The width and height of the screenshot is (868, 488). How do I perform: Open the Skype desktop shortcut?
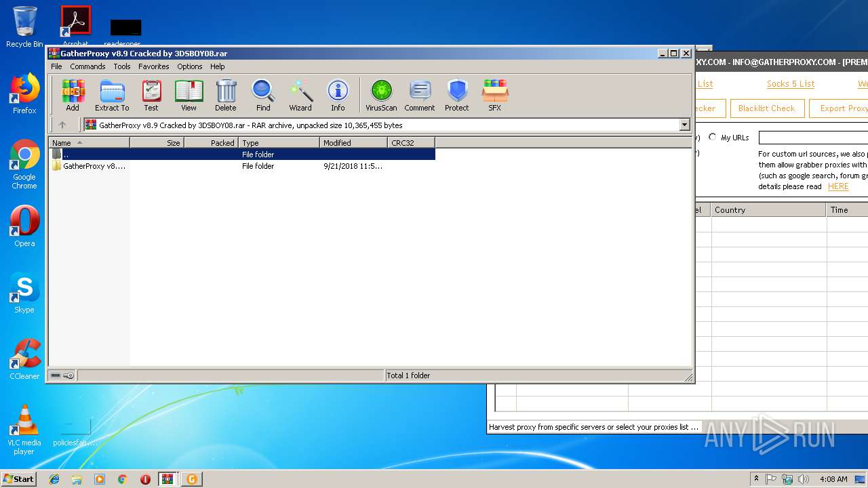[24, 293]
